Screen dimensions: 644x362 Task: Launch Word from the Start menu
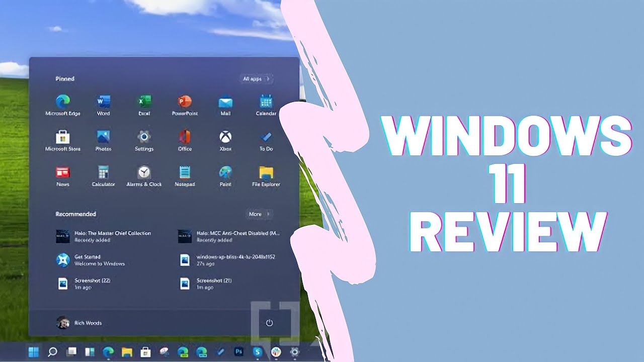(x=103, y=105)
